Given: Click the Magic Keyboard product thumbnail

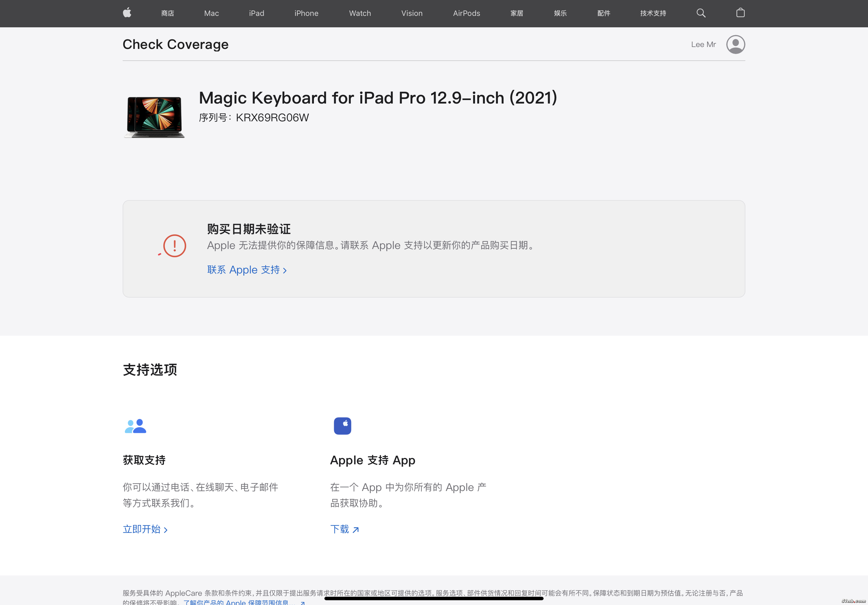Looking at the screenshot, I should (x=154, y=117).
